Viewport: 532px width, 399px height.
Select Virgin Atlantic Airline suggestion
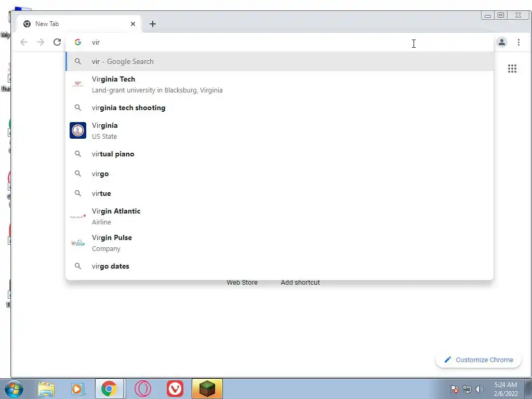(280, 217)
